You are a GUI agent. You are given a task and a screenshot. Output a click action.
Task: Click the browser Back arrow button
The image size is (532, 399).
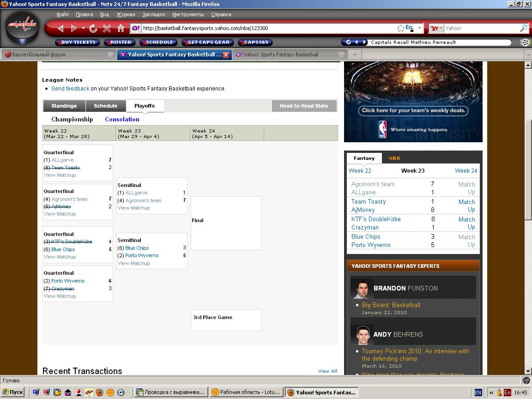coord(61,29)
